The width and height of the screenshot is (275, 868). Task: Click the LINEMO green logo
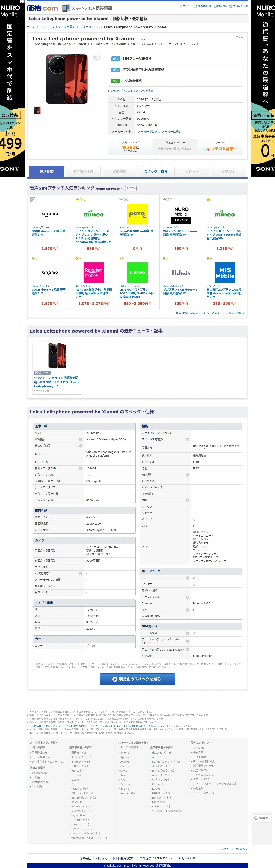137,273
